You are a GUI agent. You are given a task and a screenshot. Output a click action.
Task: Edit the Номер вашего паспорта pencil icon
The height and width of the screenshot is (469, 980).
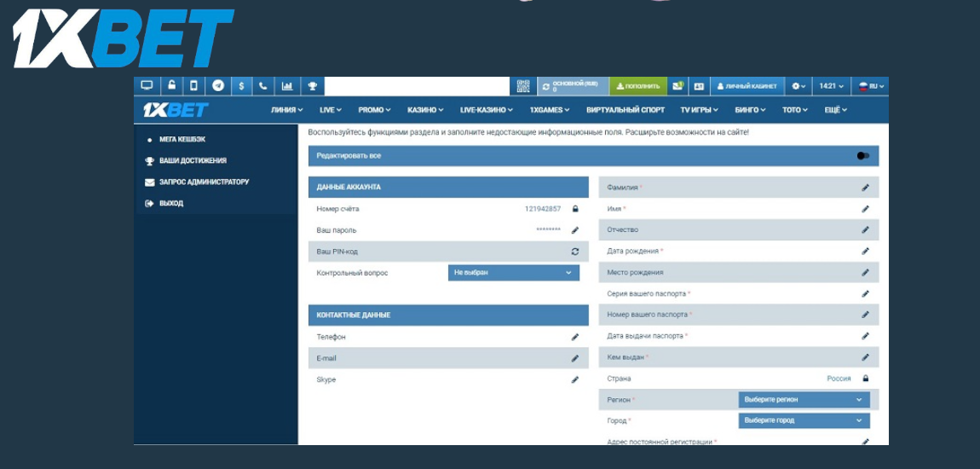coord(866,315)
